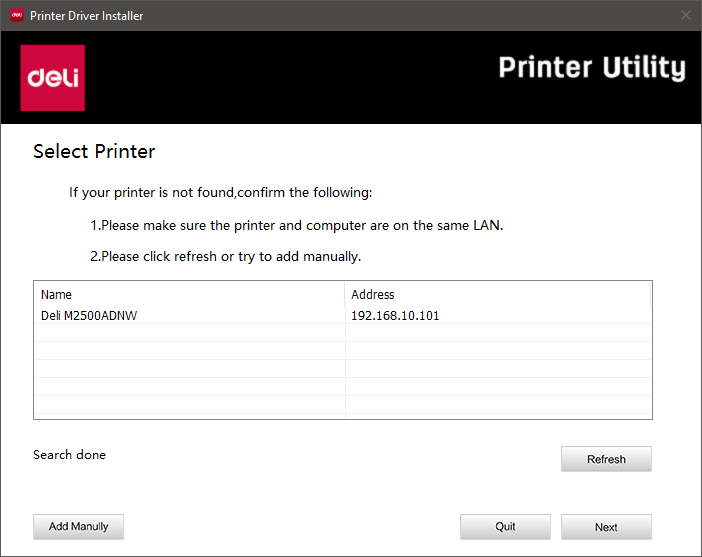
Task: Click the printer not found instruction line
Action: tap(220, 192)
